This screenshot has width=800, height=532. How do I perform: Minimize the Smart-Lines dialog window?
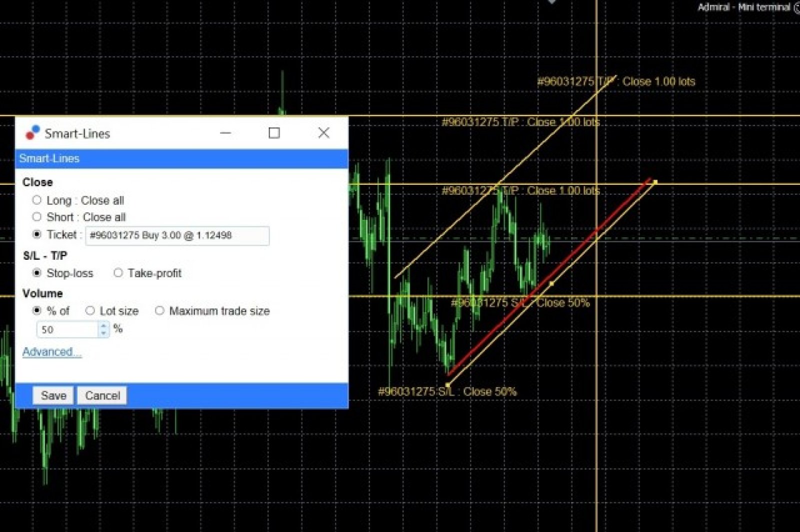[225, 133]
